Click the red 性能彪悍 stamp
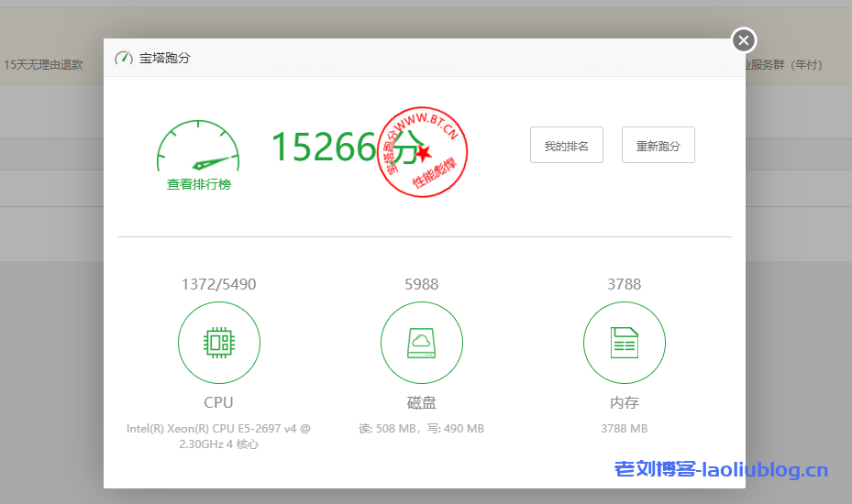The image size is (852, 504). 423,152
